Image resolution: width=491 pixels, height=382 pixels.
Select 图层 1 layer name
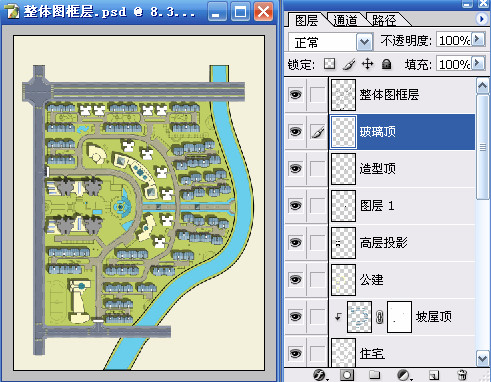(x=377, y=206)
